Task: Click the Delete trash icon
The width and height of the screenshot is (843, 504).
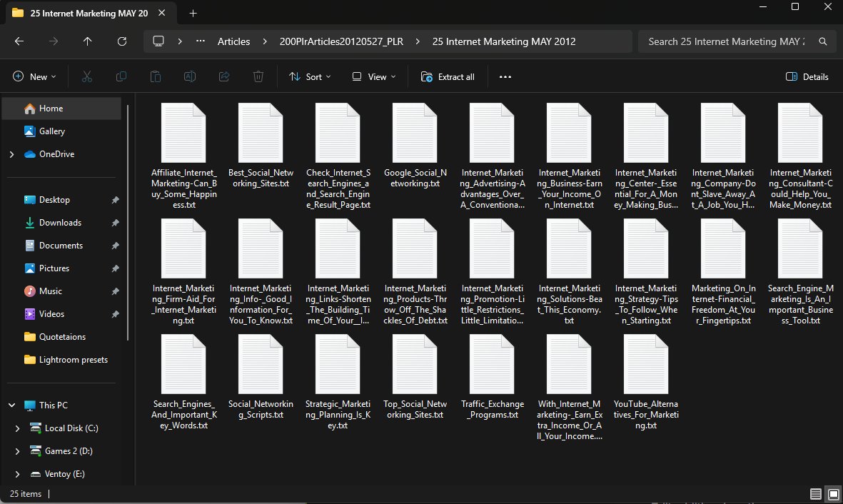Action: point(258,77)
